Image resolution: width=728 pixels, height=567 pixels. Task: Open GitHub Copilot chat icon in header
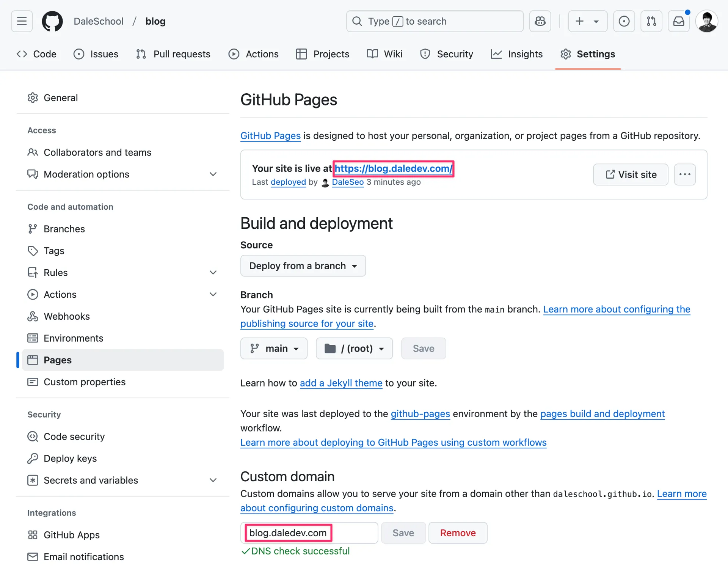(540, 21)
